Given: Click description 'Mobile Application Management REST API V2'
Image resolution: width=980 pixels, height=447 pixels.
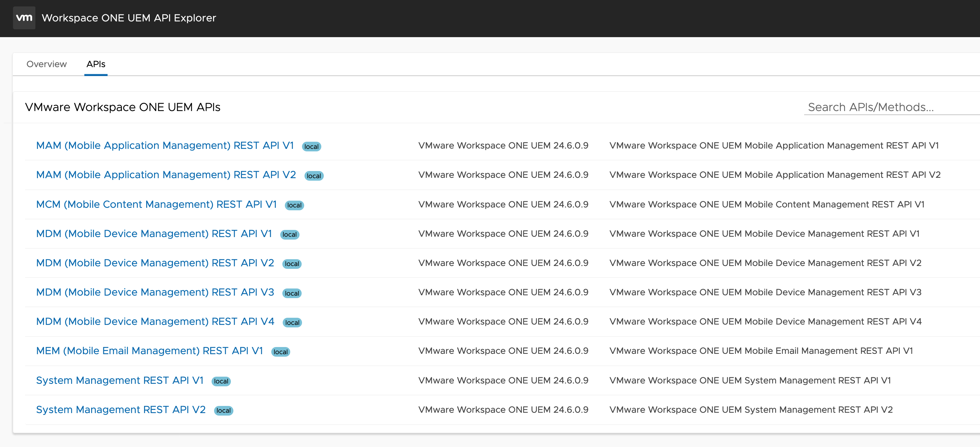Looking at the screenshot, I should [775, 175].
